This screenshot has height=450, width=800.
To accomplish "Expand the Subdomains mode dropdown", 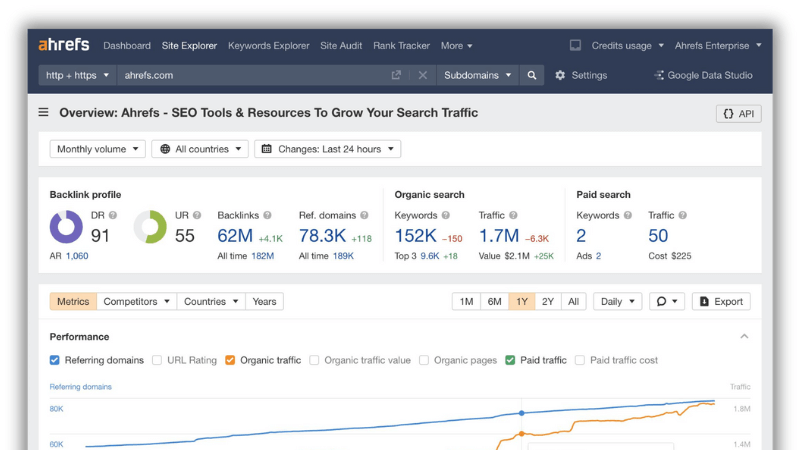I will (x=477, y=76).
